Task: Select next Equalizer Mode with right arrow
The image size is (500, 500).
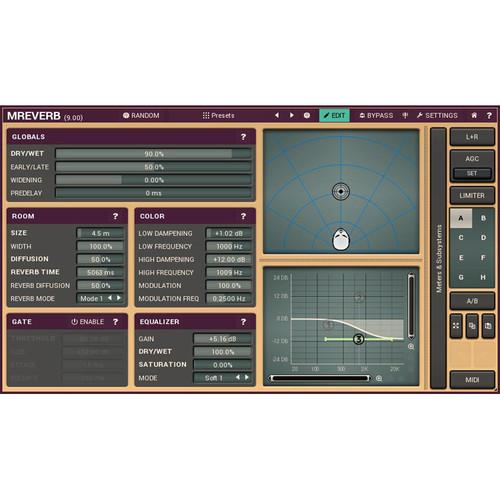Action: point(247,377)
